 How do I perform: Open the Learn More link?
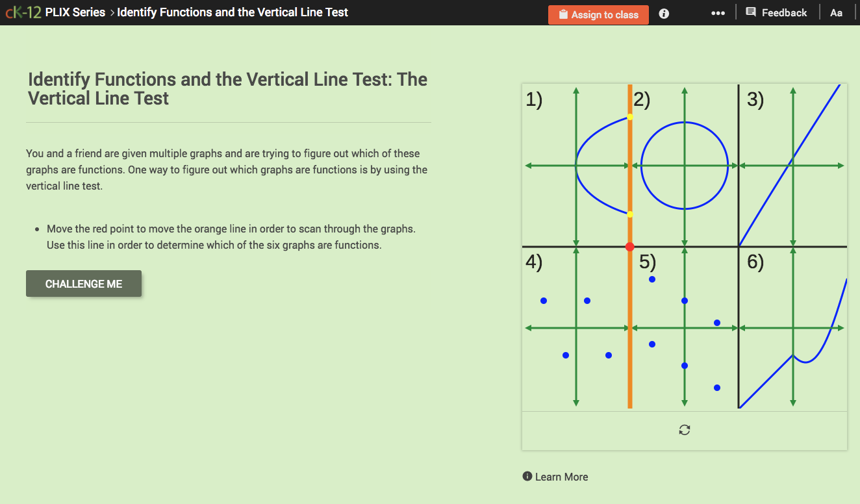click(561, 476)
